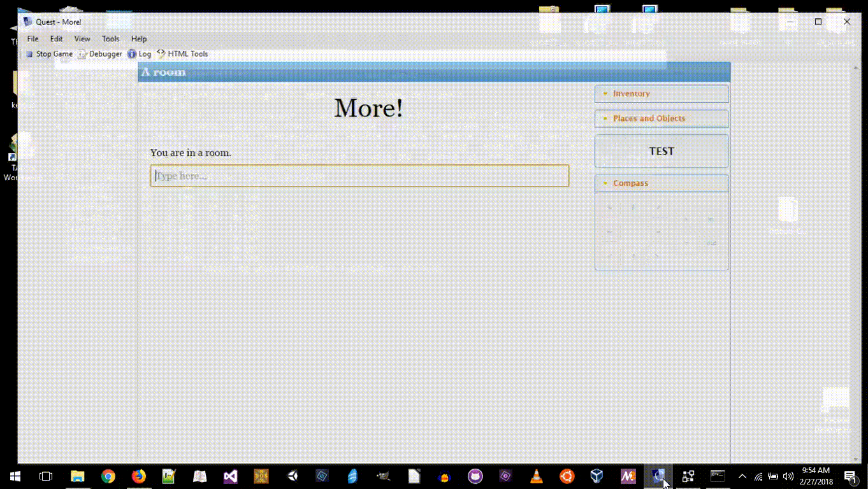Image resolution: width=868 pixels, height=489 pixels.
Task: Click the 'A room' location header bar
Action: coord(434,72)
